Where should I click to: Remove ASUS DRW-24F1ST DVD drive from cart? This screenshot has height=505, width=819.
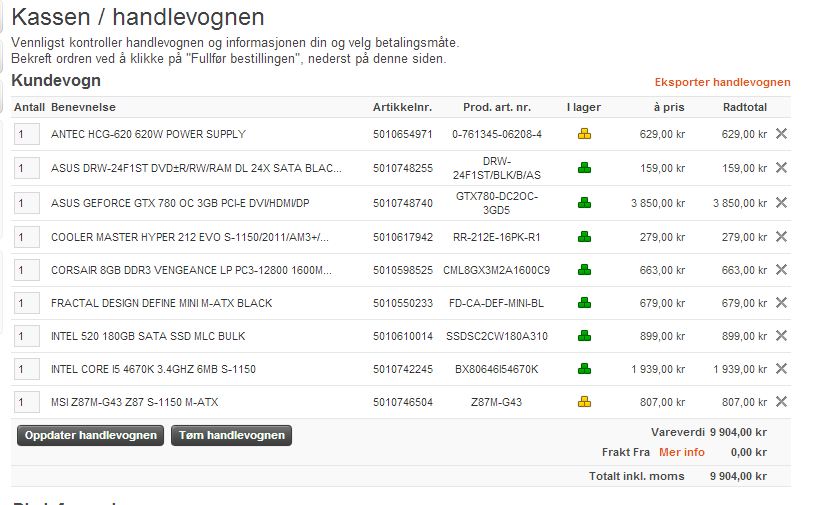[x=781, y=168]
